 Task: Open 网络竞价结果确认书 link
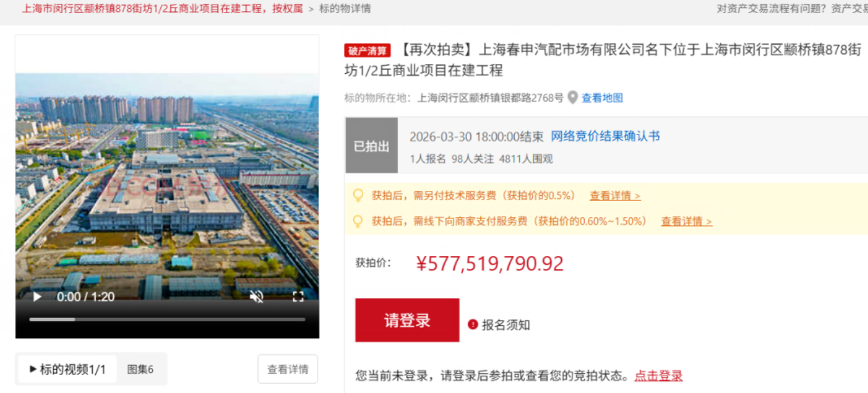[x=605, y=136]
